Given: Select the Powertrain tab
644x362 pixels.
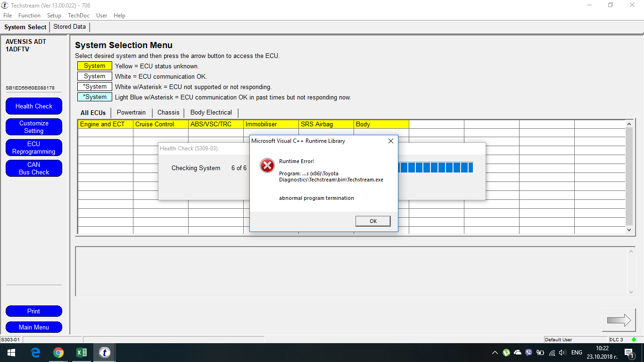Looking at the screenshot, I should click(x=132, y=113).
